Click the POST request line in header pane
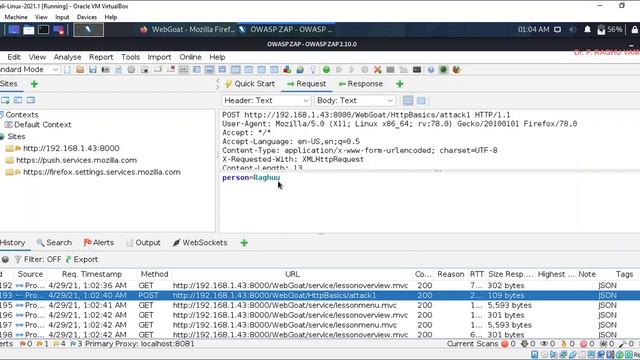 pyautogui.click(x=366, y=115)
